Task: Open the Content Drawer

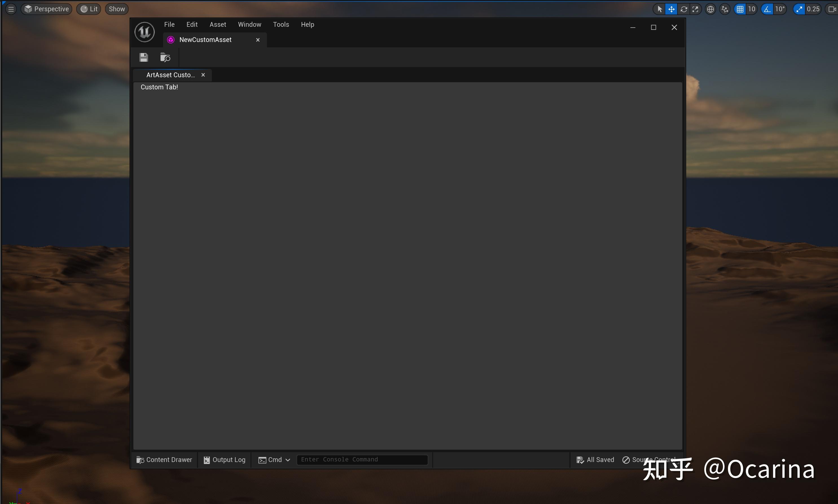Action: tap(164, 459)
